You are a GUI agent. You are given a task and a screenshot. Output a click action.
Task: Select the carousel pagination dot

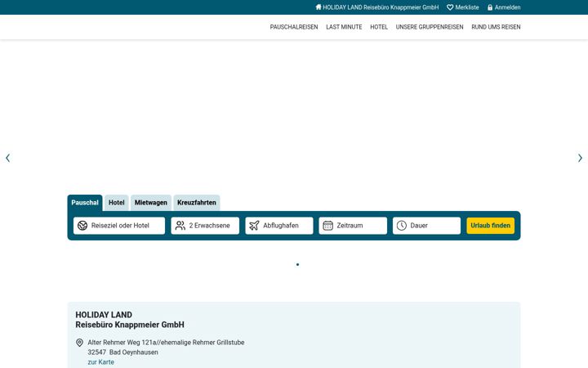(x=298, y=264)
